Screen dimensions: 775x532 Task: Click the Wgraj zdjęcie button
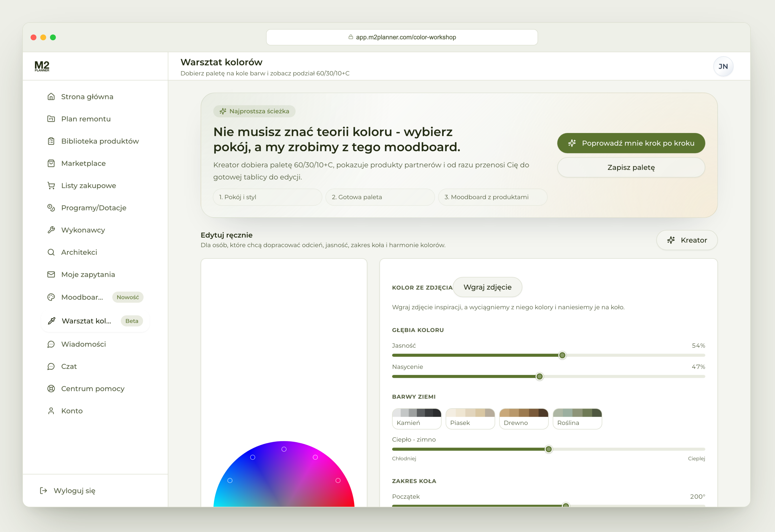point(487,287)
